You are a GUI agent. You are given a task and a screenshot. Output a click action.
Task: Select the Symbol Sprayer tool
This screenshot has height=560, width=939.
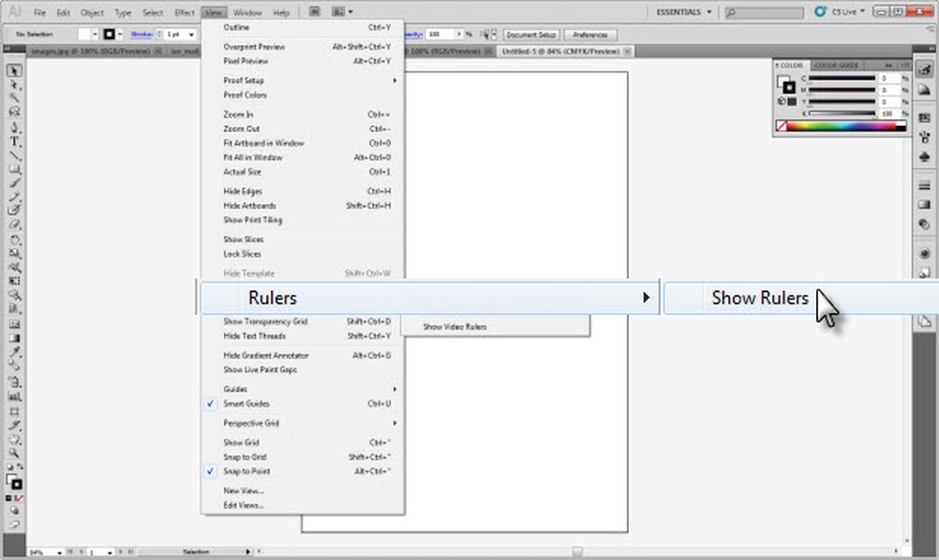(x=14, y=382)
